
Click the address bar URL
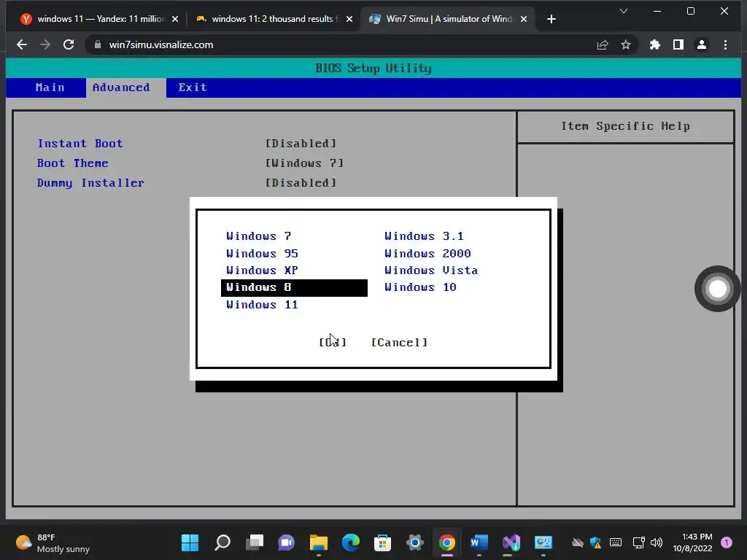click(x=161, y=44)
